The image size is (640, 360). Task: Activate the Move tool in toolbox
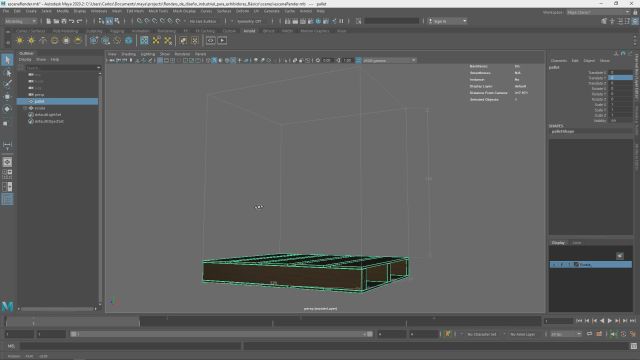coord(7,97)
